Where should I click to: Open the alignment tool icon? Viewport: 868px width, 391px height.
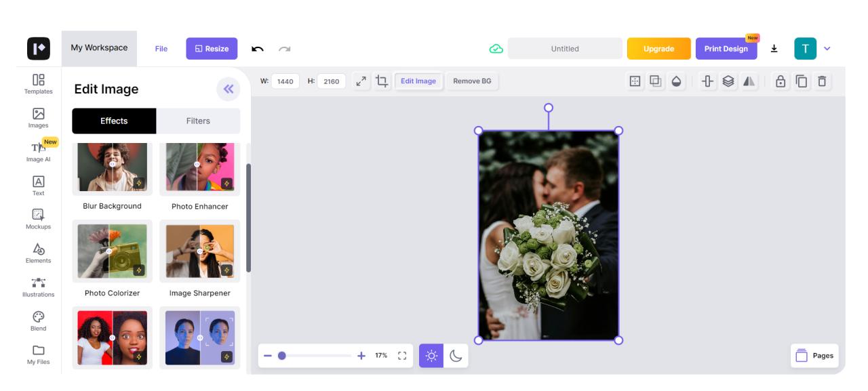pos(708,81)
